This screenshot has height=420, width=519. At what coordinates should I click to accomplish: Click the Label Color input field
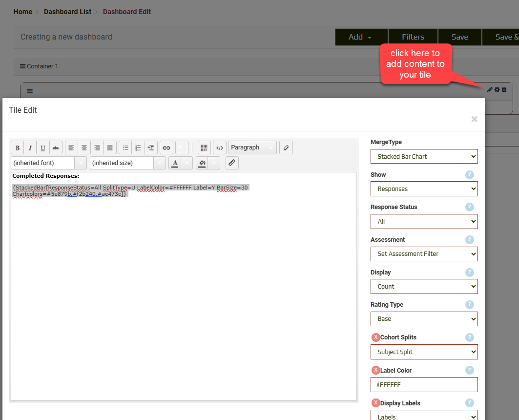point(424,384)
